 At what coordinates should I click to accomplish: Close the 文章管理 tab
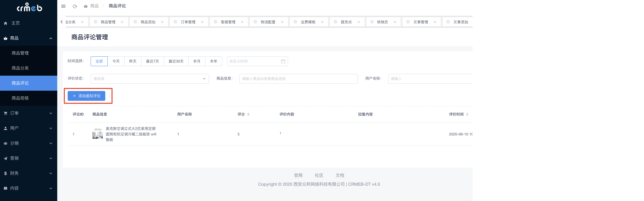[x=435, y=22]
